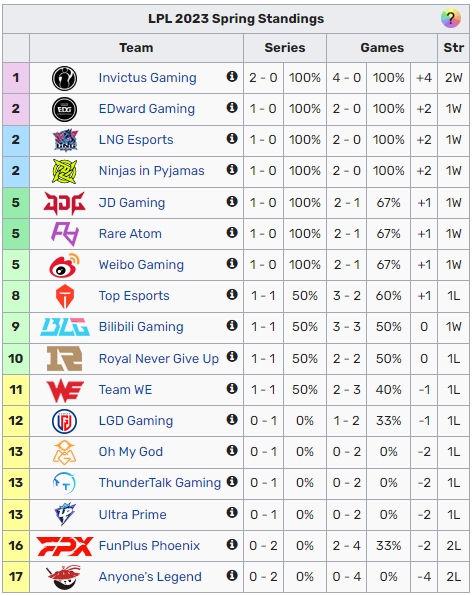Click the Royal Never Give Up logo

point(64,358)
